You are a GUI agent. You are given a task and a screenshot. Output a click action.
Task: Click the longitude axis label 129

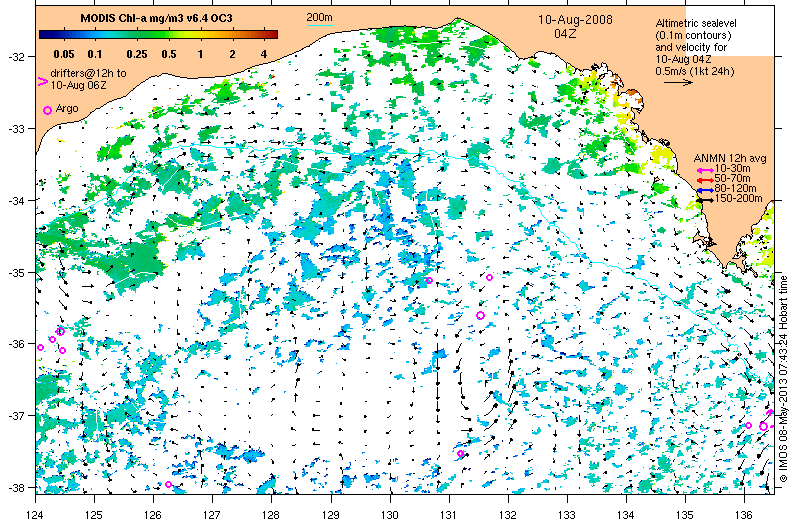(331, 514)
